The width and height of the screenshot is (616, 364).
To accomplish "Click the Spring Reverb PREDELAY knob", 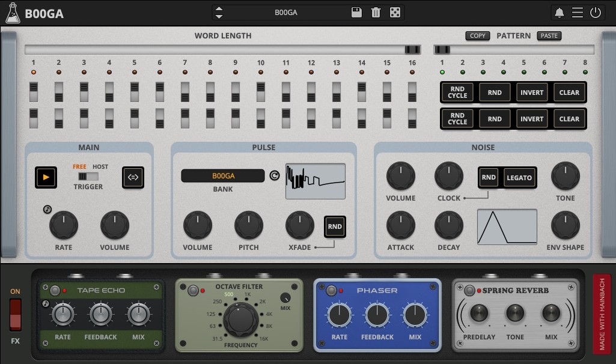I will pyautogui.click(x=479, y=313).
